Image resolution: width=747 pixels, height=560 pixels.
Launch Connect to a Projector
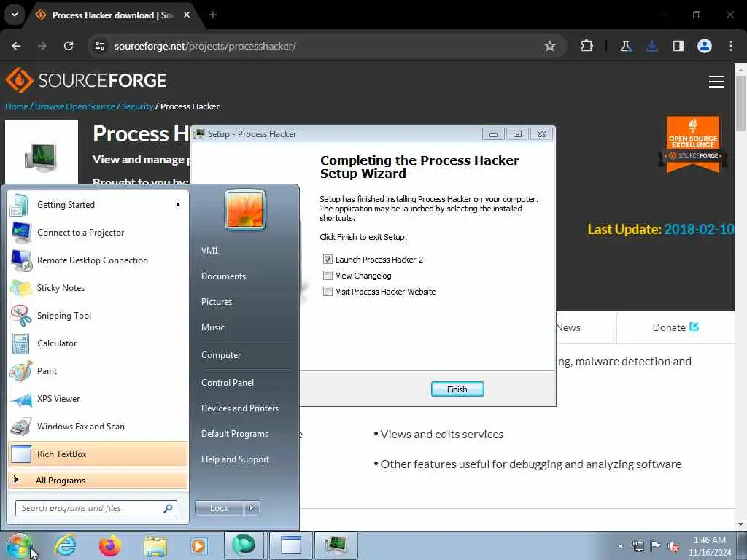(98, 233)
